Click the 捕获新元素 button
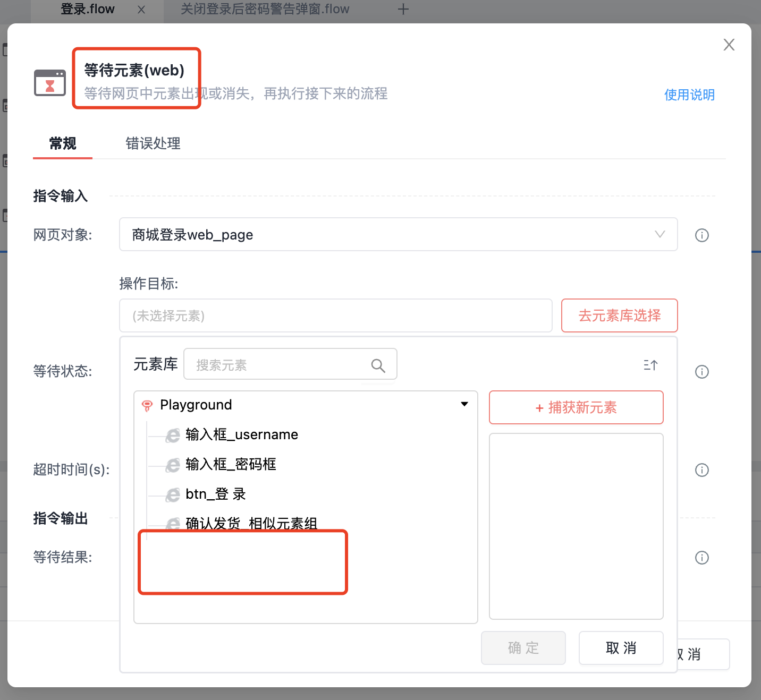 pyautogui.click(x=576, y=407)
